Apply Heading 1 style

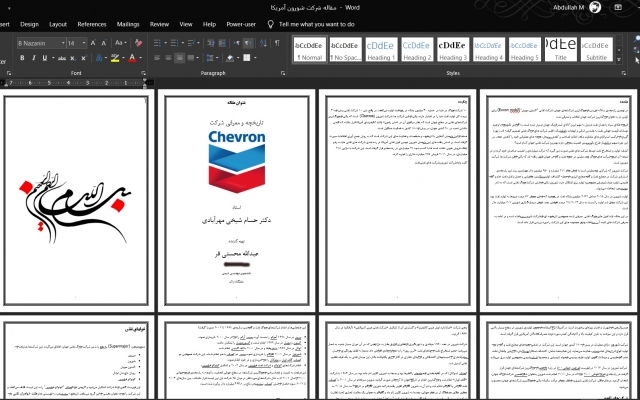tap(381, 50)
